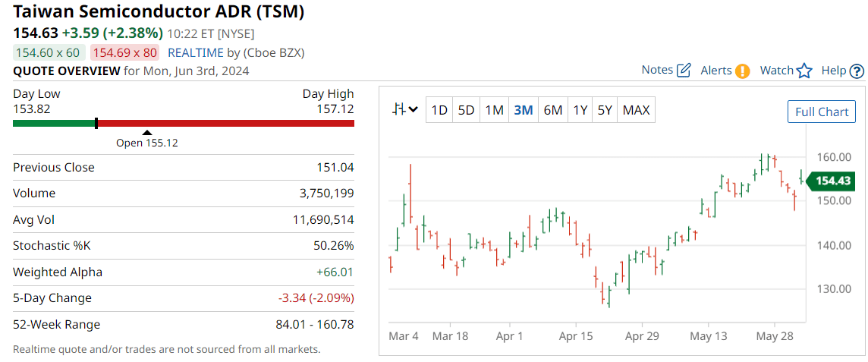Image resolution: width=868 pixels, height=362 pixels.
Task: Select the 5Y chart period tab
Action: [x=605, y=110]
